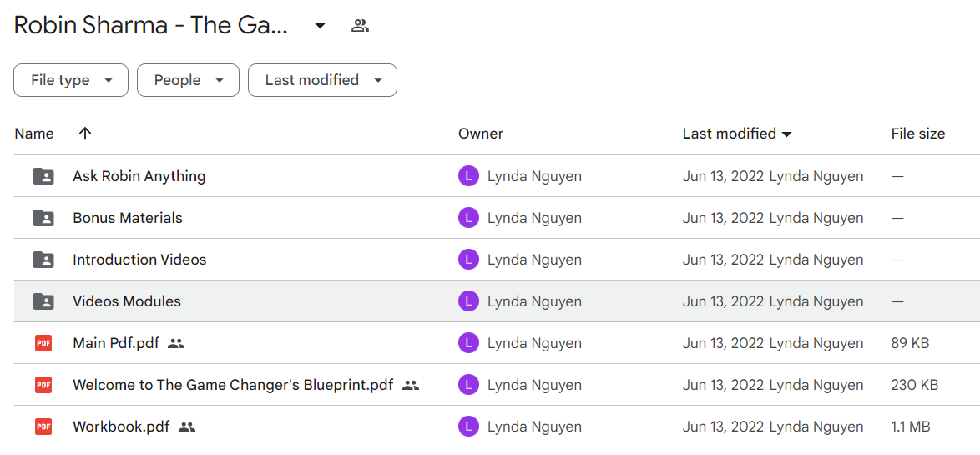The height and width of the screenshot is (455, 980).
Task: Click modified date in Videos Modules row
Action: pos(723,301)
